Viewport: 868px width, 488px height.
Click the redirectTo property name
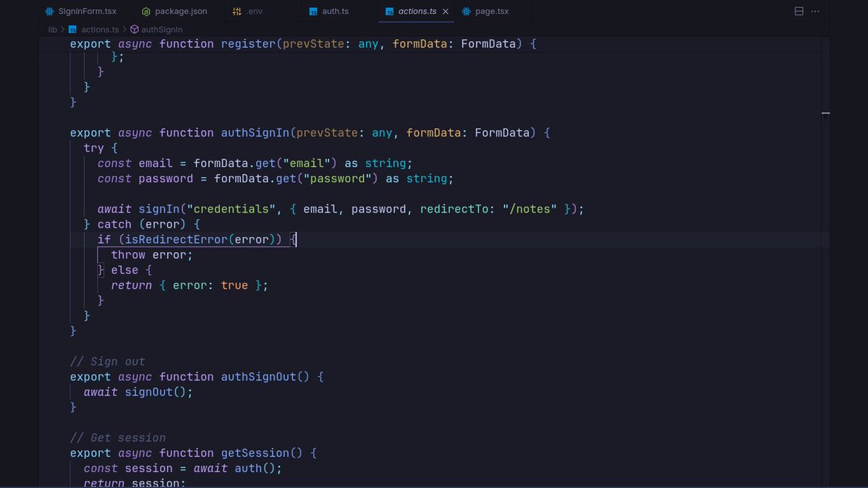pyautogui.click(x=454, y=209)
